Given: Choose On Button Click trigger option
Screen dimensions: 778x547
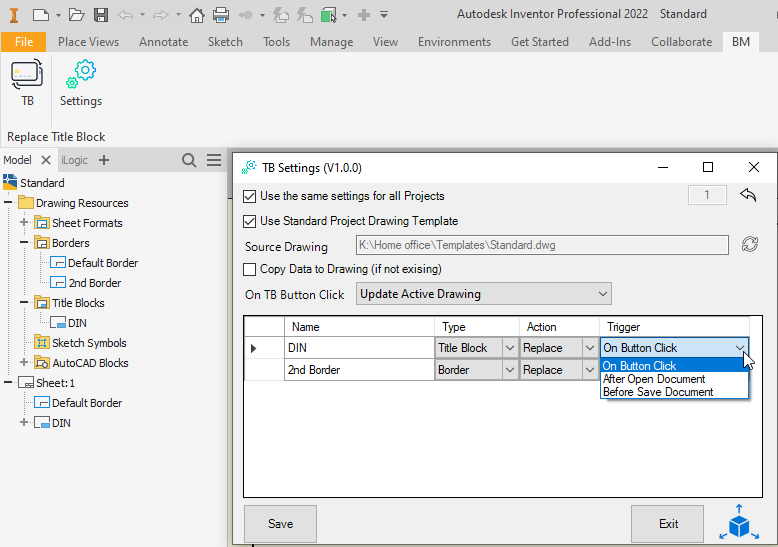Looking at the screenshot, I should coord(639,366).
